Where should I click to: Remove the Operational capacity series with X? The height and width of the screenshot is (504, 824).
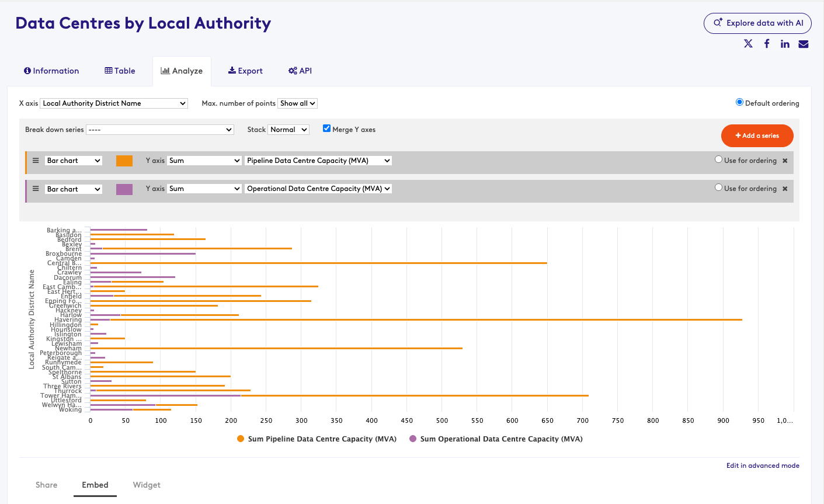pyautogui.click(x=785, y=189)
